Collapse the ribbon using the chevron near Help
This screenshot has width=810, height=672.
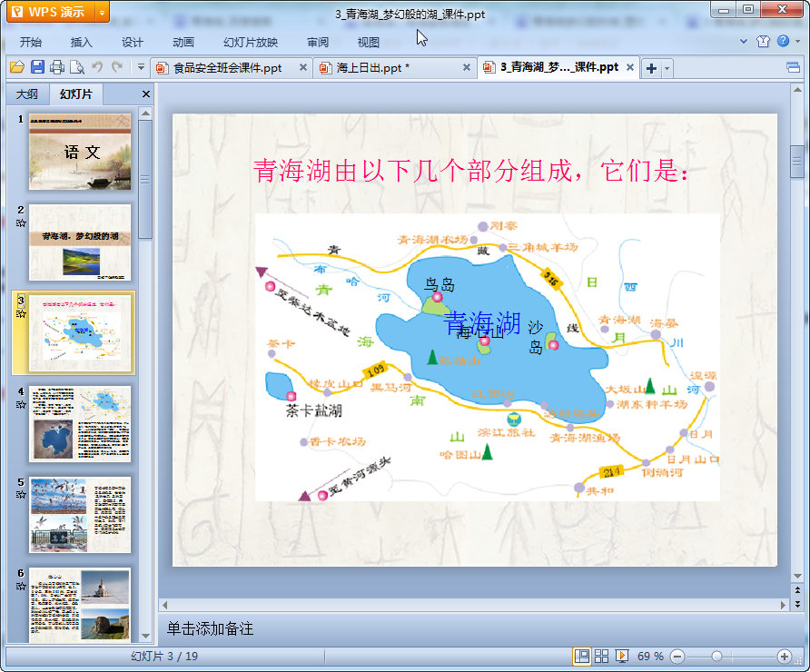[745, 42]
